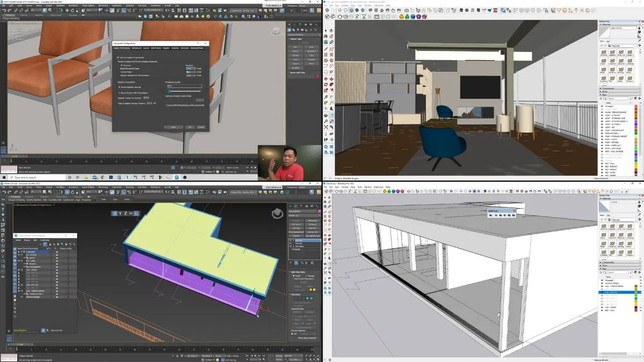This screenshot has height=362, width=644.
Task: Select the Animate radio button under Edit Poly Mode
Action: (x=305, y=276)
